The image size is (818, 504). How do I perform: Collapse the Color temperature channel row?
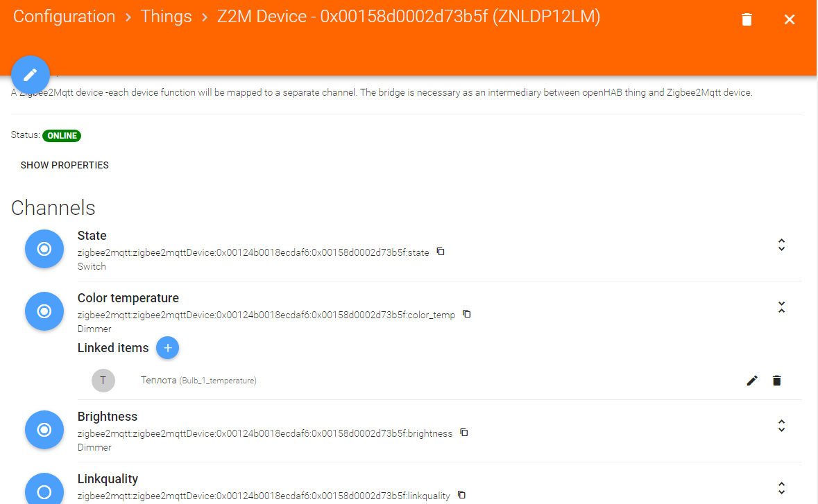click(781, 307)
